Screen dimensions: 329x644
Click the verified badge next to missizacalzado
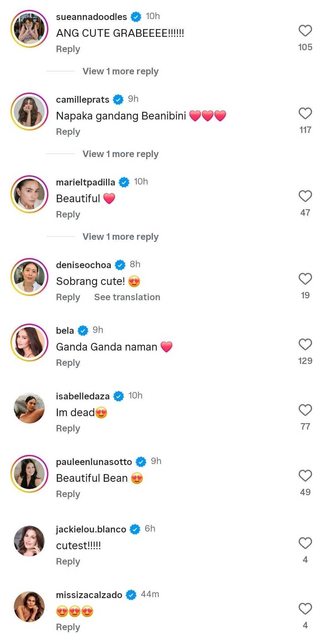(x=131, y=595)
